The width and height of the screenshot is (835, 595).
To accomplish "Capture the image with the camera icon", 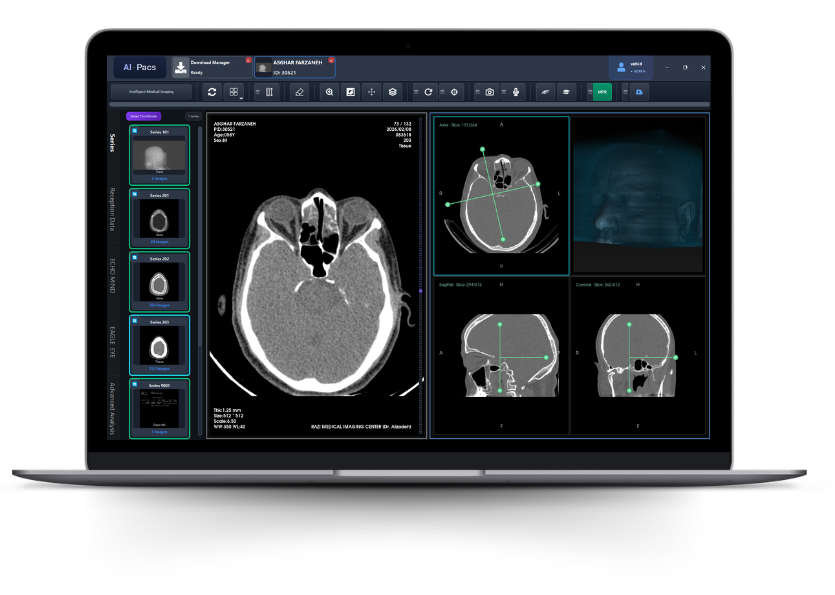I will tap(489, 91).
